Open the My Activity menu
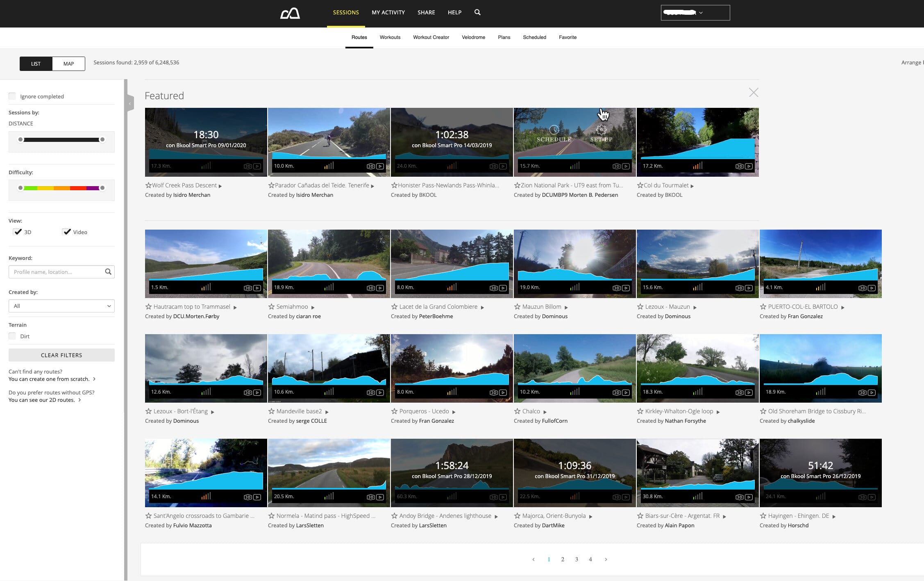This screenshot has height=581, width=924. pyautogui.click(x=388, y=12)
